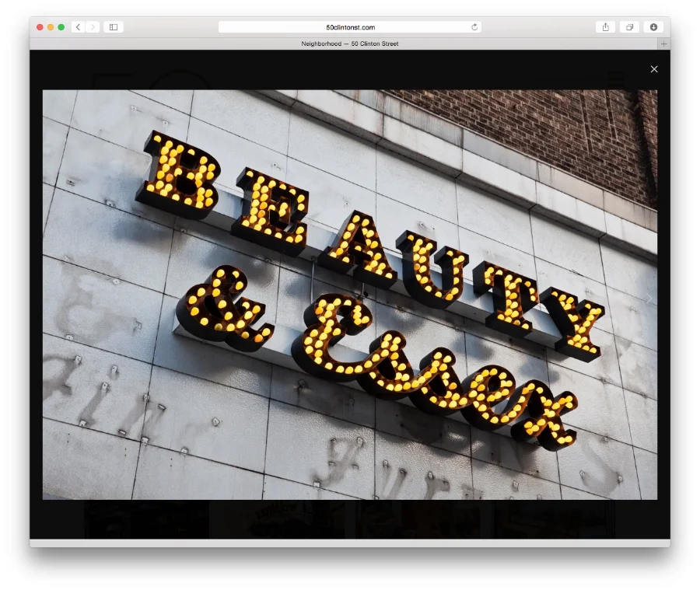
Task: Add a new tab with plus button
Action: (x=663, y=44)
